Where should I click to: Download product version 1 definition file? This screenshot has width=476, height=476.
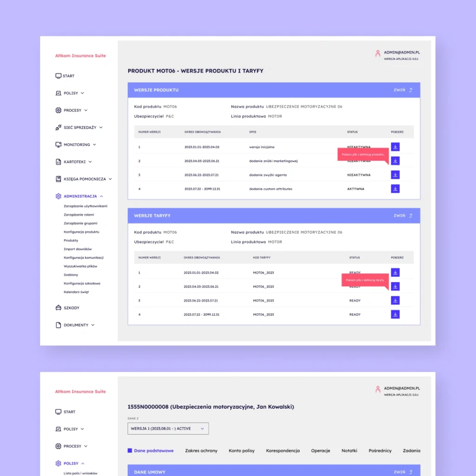[395, 147]
